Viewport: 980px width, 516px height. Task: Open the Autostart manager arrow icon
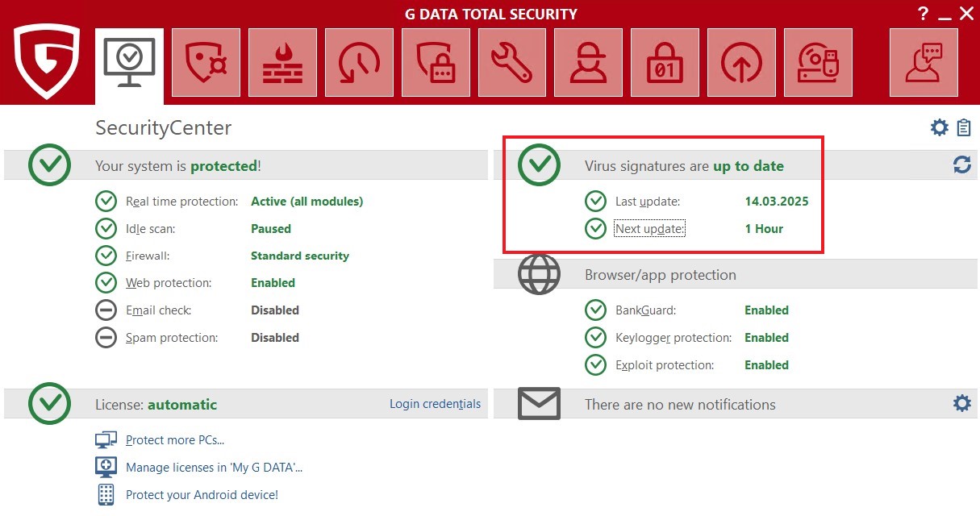[741, 63]
